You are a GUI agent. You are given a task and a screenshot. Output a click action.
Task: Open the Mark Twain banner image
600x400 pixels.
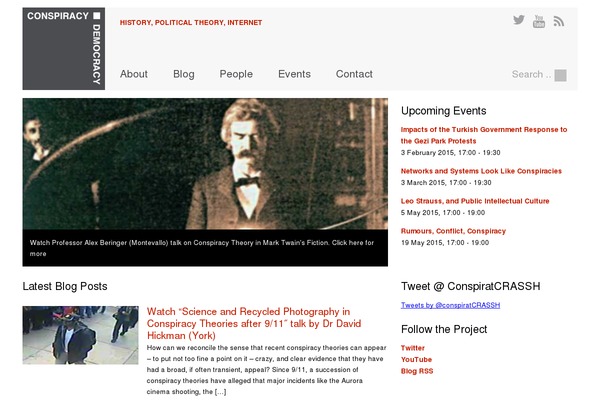point(205,164)
